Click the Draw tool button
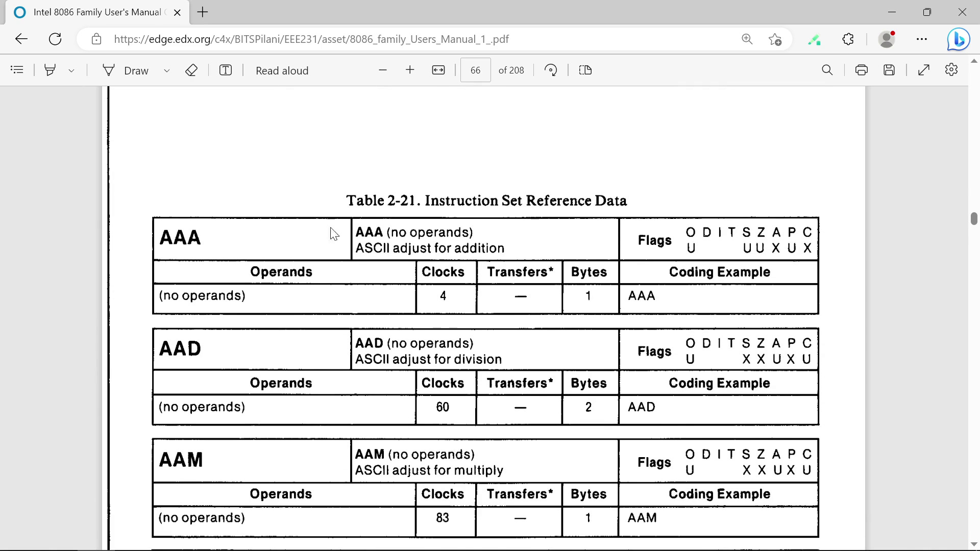Screen dimensions: 980x551 pos(126,70)
